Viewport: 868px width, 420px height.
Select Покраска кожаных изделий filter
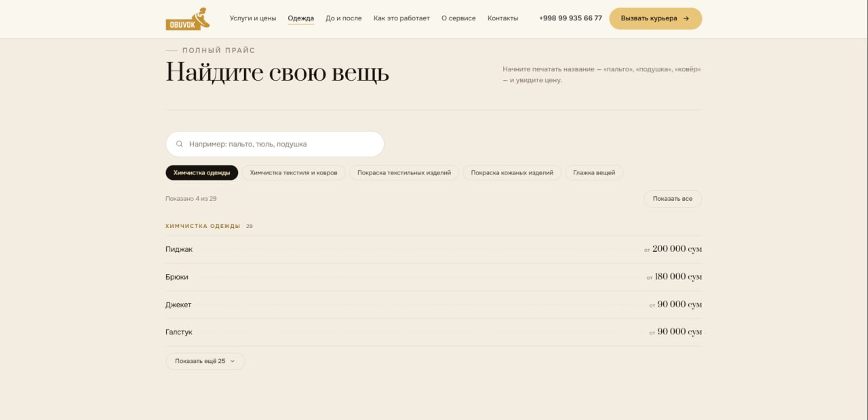[512, 173]
